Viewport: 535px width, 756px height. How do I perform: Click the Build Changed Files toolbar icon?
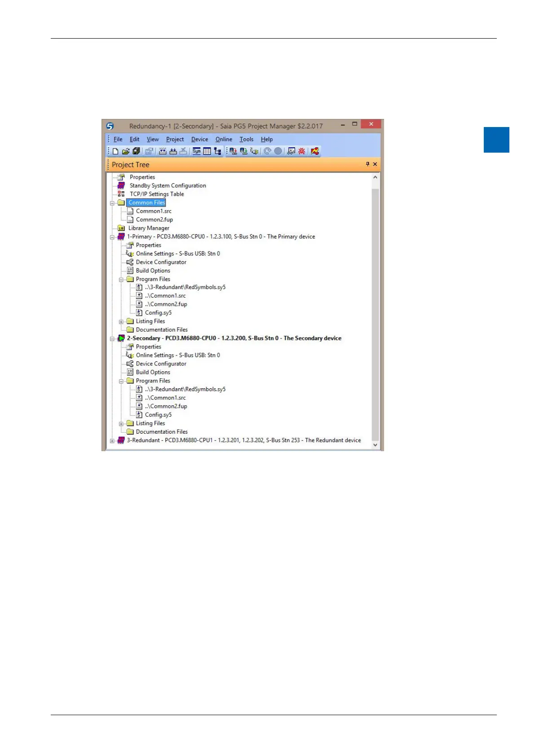pos(173,151)
